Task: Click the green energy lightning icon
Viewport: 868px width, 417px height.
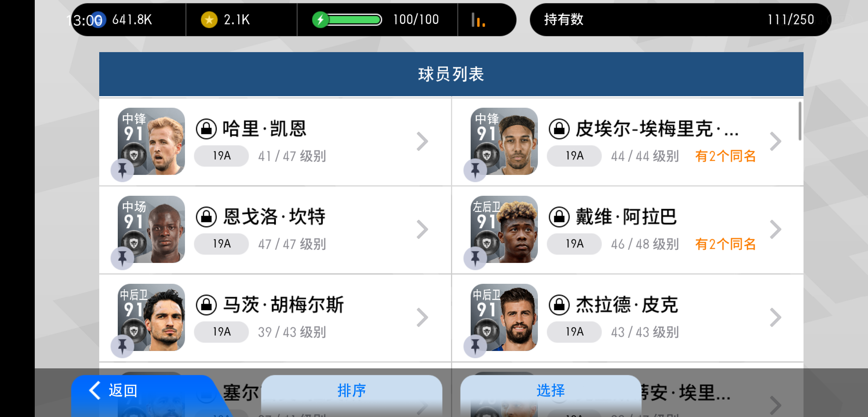Action: [x=320, y=20]
